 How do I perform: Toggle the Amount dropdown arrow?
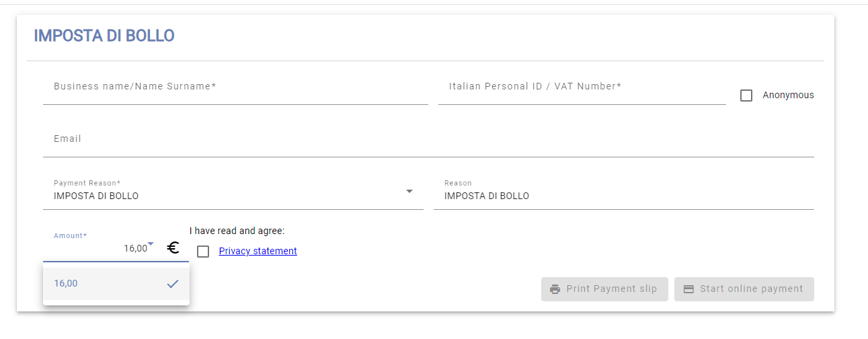[151, 243]
